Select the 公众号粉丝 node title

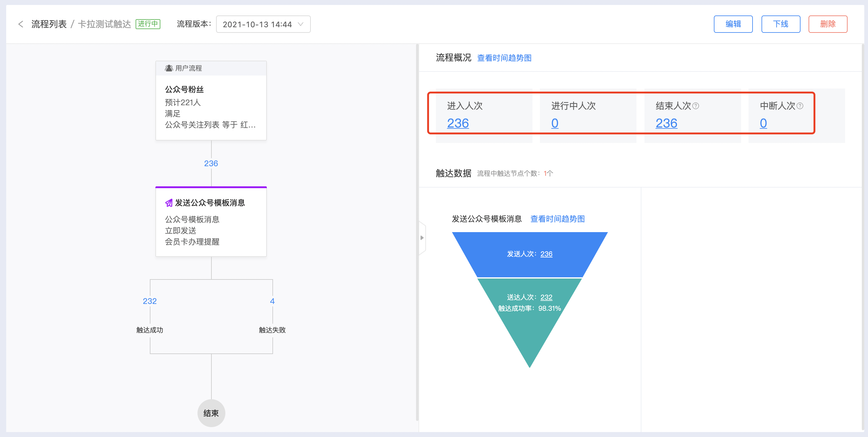click(x=184, y=90)
